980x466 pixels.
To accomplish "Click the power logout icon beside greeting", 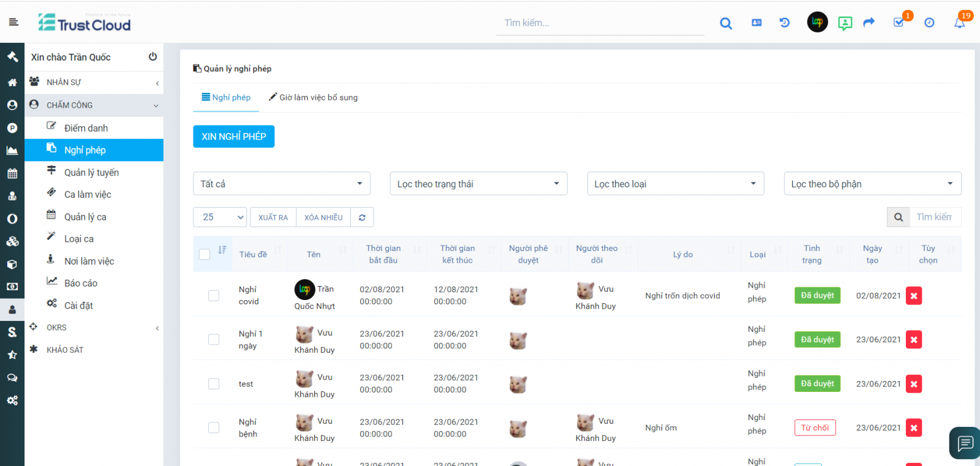I will [153, 57].
